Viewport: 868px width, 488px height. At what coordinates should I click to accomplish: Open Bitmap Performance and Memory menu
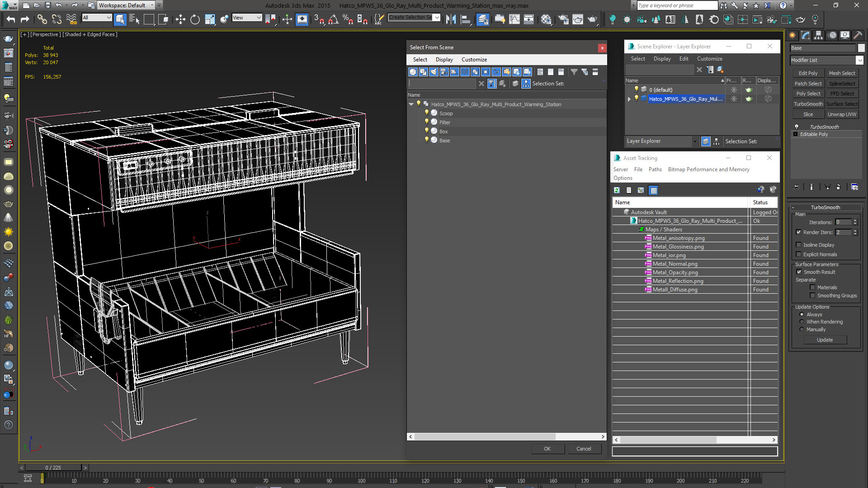pyautogui.click(x=708, y=169)
